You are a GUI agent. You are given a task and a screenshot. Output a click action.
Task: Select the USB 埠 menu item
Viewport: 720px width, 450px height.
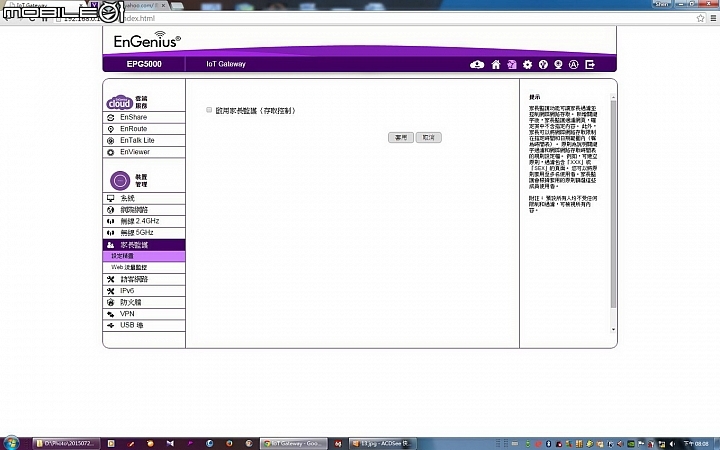(144, 325)
